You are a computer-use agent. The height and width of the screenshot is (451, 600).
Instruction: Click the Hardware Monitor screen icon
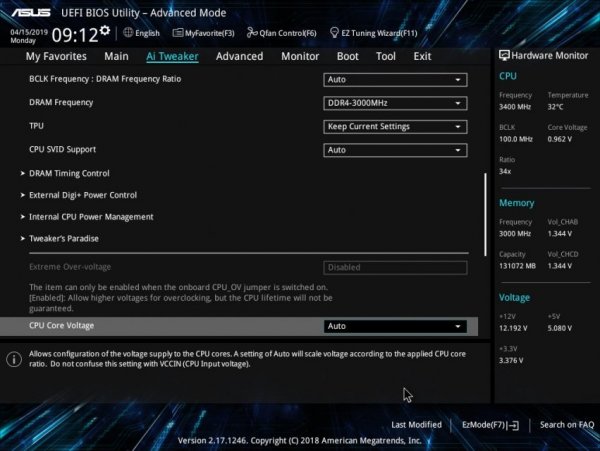(x=504, y=55)
